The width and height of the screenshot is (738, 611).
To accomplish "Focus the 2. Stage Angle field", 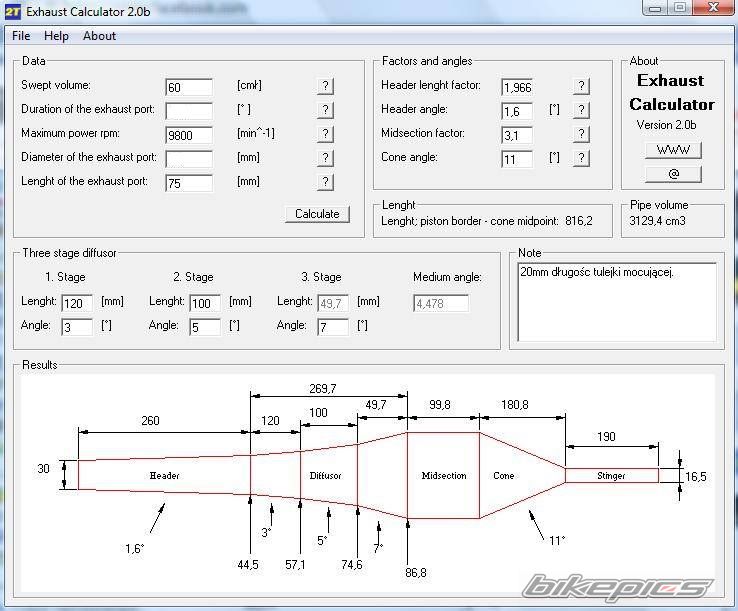I will pyautogui.click(x=205, y=328).
